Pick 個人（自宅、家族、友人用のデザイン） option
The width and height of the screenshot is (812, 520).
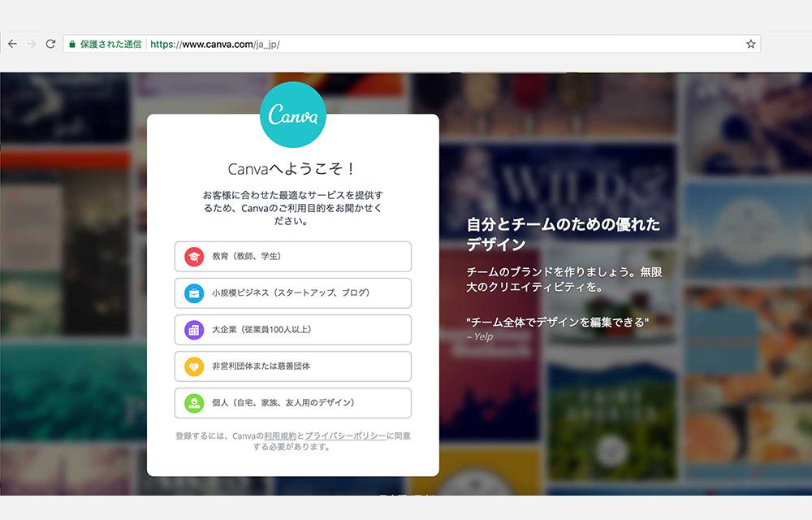coord(293,403)
